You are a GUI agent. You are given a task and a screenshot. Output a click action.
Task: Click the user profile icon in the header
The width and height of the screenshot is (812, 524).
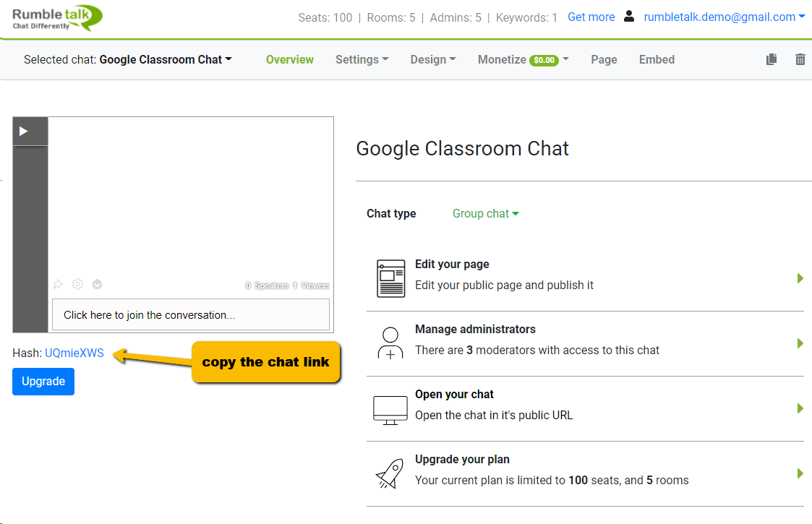point(629,16)
